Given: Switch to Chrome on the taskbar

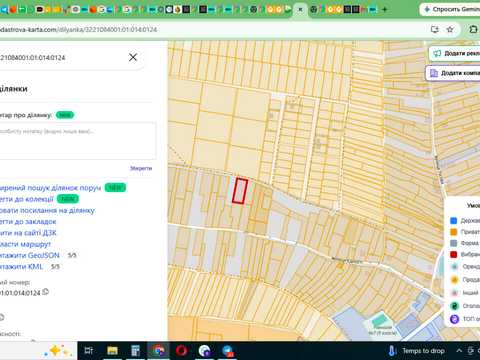Looking at the screenshot, I should (159, 351).
